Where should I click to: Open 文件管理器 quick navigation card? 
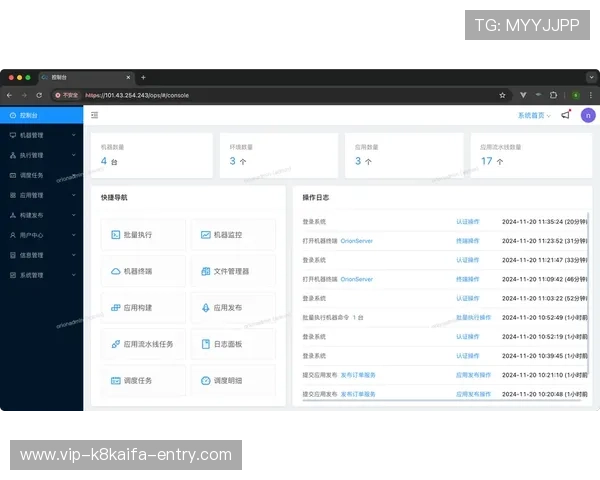[x=233, y=271]
